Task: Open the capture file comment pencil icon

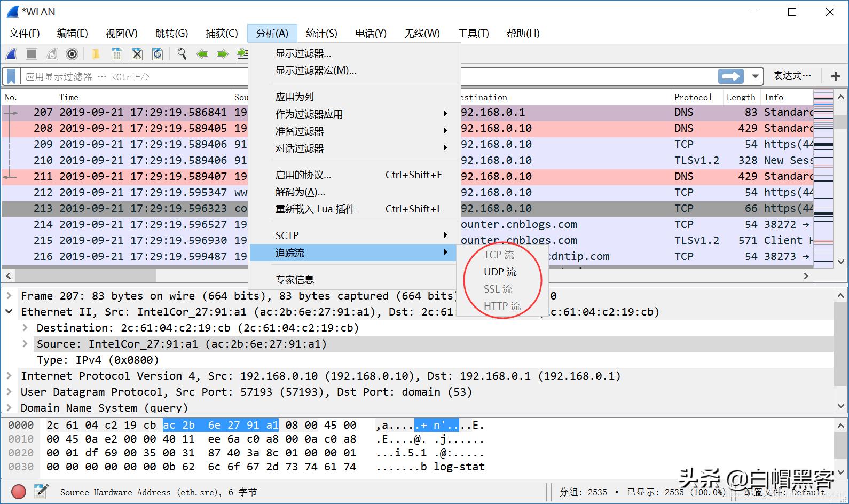Action: click(x=41, y=491)
